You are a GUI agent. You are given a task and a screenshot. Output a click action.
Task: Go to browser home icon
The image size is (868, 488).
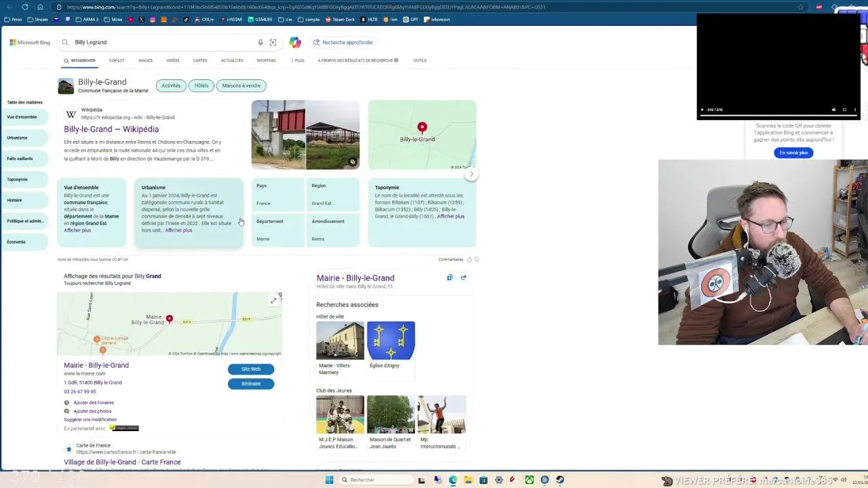[40, 7]
